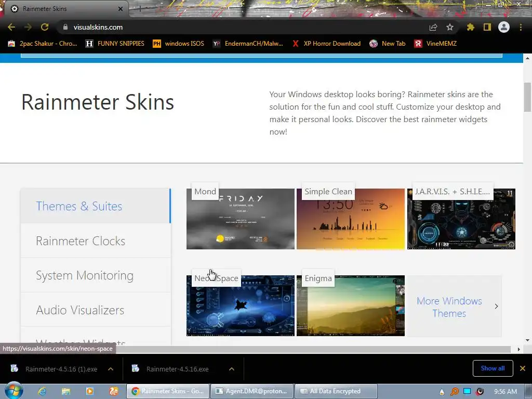Click the scrollbar down arrow
The width and height of the screenshot is (532, 399).
point(527,340)
